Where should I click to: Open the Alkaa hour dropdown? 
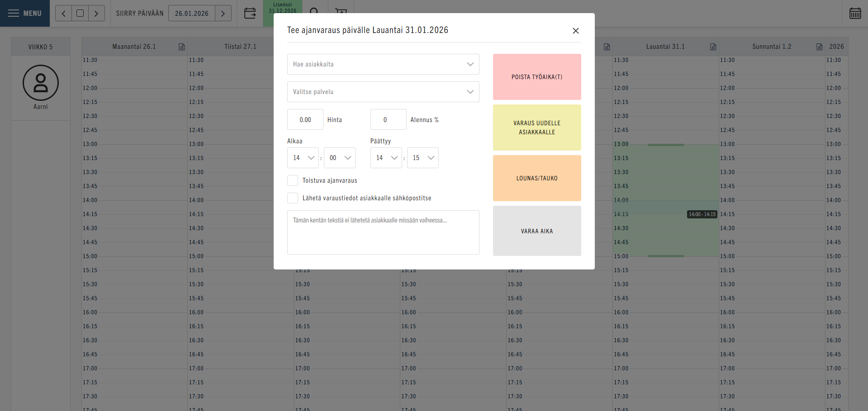tap(303, 158)
